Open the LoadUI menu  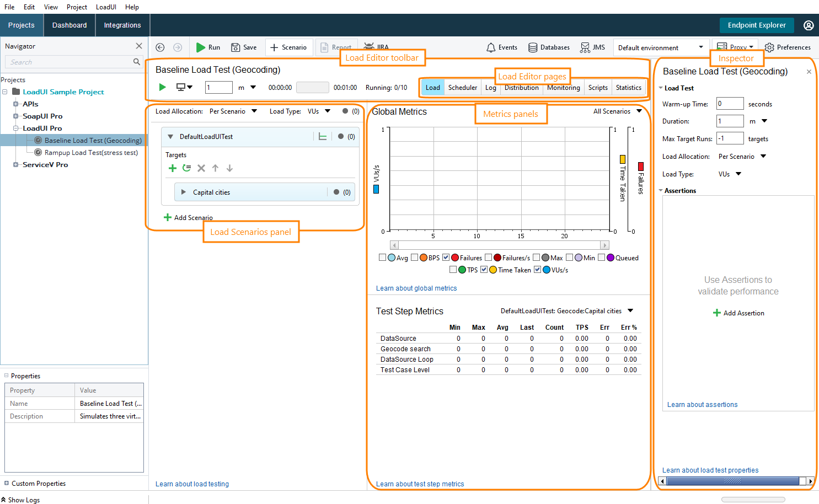[x=106, y=7]
